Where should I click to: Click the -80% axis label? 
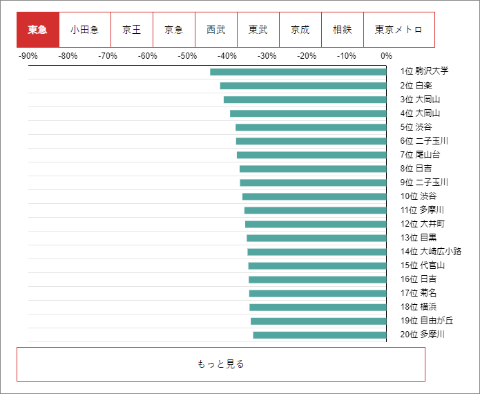click(68, 56)
